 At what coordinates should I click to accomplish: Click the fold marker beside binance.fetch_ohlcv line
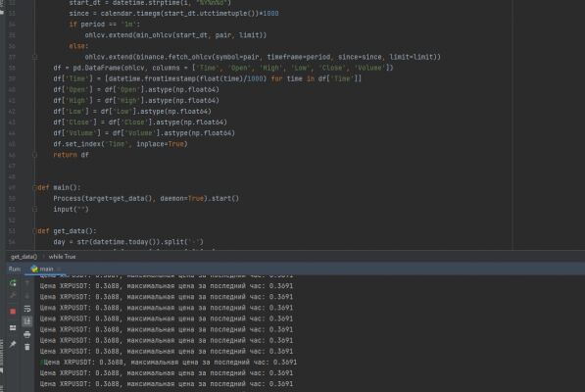(x=34, y=57)
